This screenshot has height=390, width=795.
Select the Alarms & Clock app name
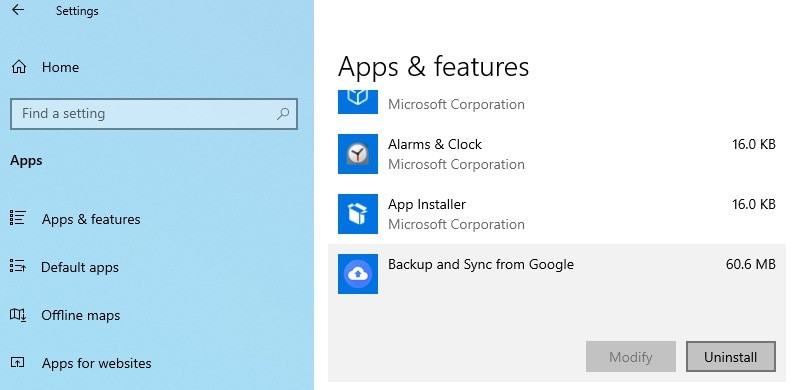(435, 145)
